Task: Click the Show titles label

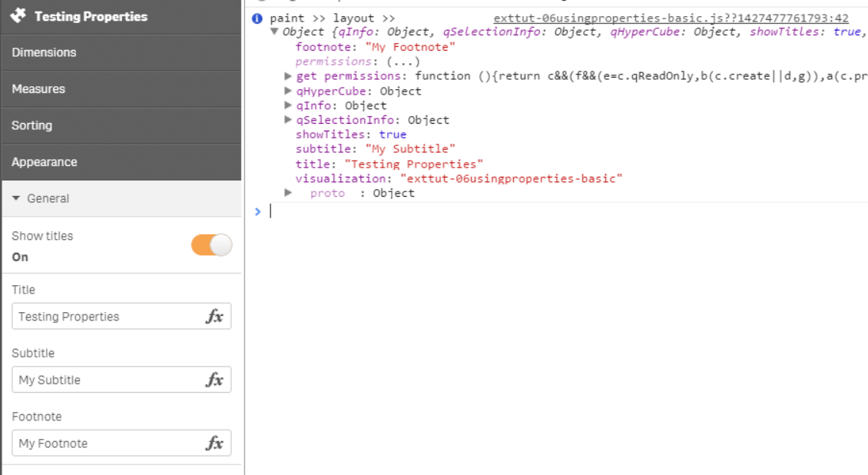Action: click(x=42, y=236)
